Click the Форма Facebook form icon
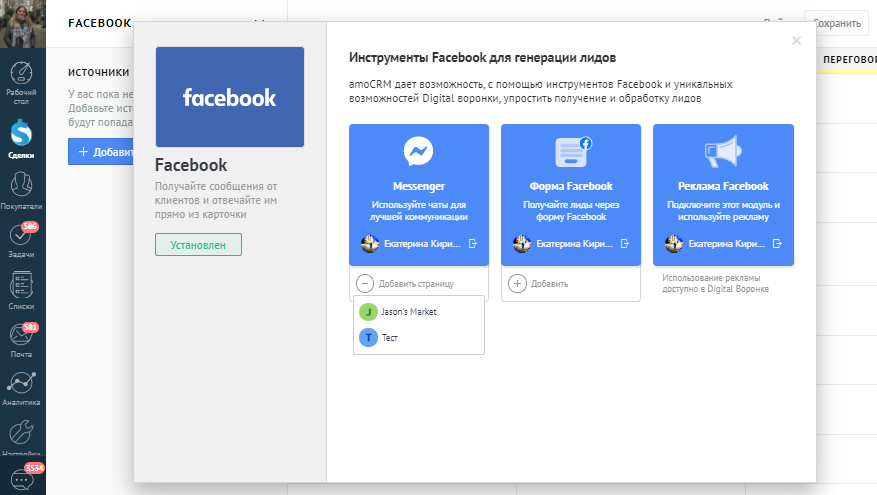The height and width of the screenshot is (495, 877). point(573,152)
